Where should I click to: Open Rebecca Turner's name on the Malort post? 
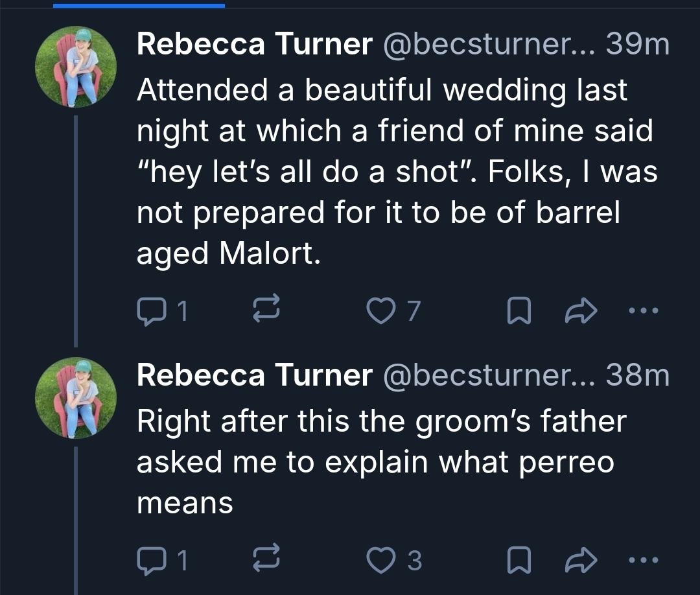pyautogui.click(x=255, y=45)
